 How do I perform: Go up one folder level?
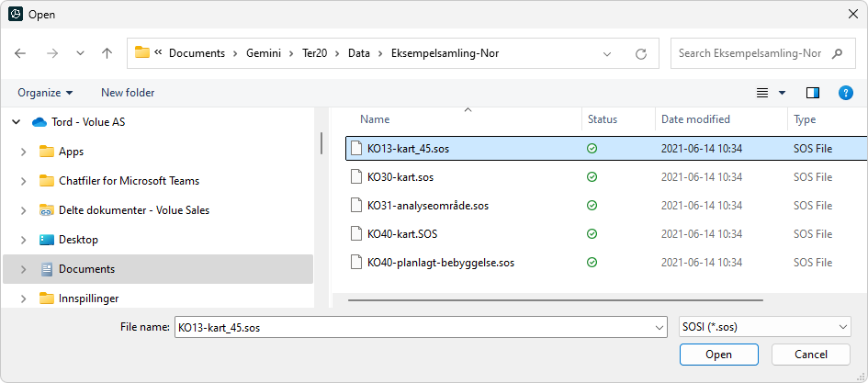pos(107,53)
